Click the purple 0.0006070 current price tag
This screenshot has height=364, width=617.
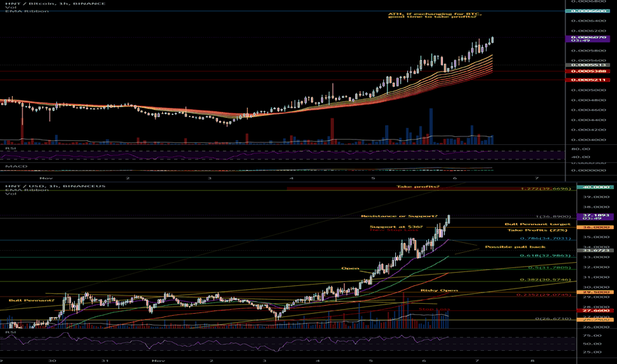[587, 39]
